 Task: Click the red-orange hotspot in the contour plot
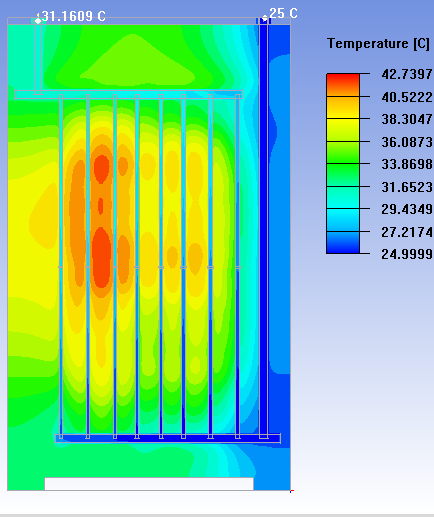101,257
